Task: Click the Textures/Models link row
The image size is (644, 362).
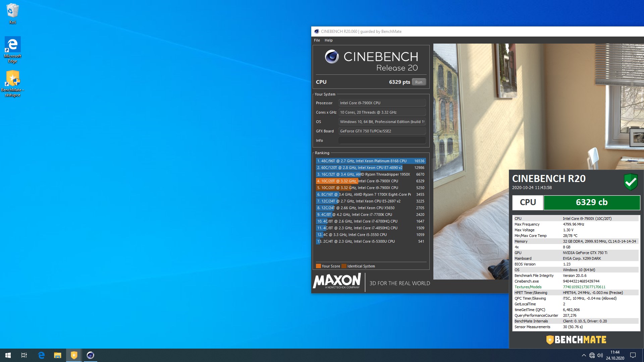Action: click(576, 287)
